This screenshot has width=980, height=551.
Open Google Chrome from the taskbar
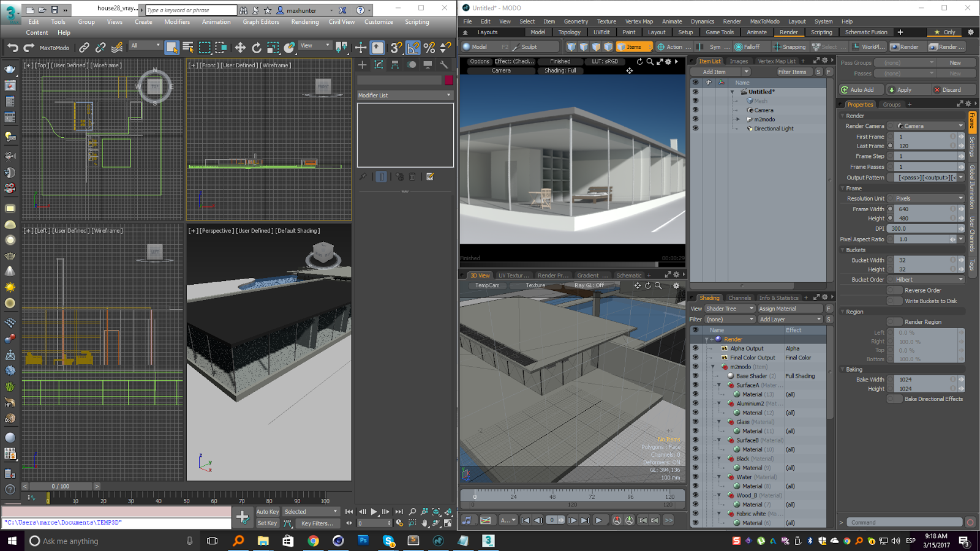coord(313,541)
